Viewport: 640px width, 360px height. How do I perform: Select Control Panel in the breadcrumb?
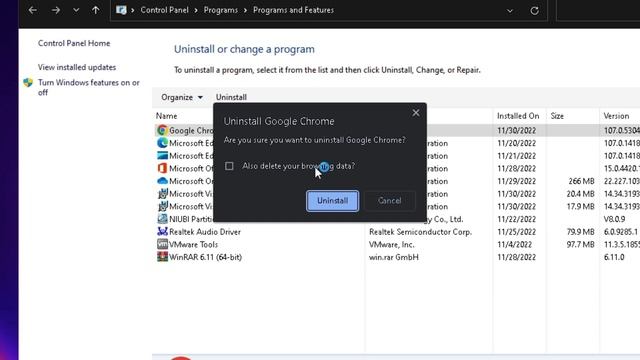164,10
